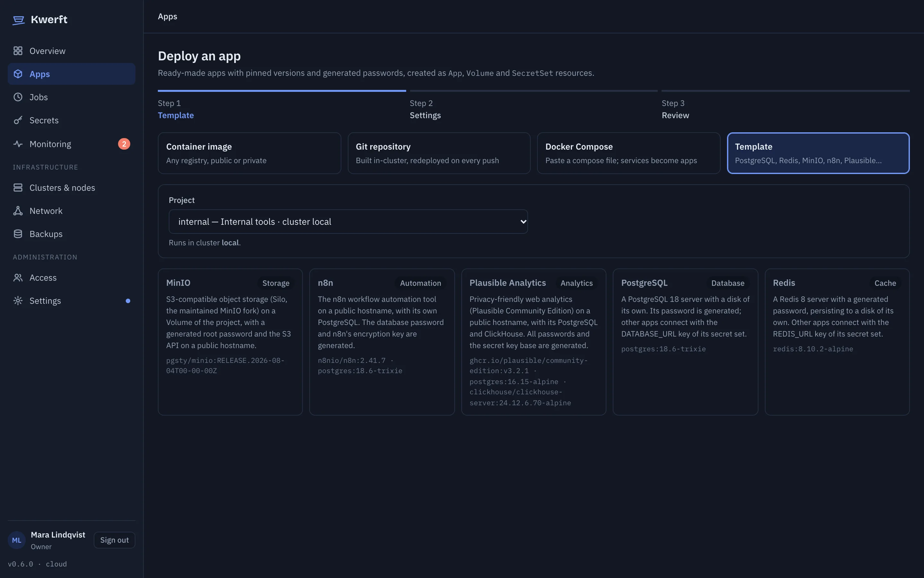The width and height of the screenshot is (924, 578).
Task: Click the ML user avatar
Action: pyautogui.click(x=17, y=540)
